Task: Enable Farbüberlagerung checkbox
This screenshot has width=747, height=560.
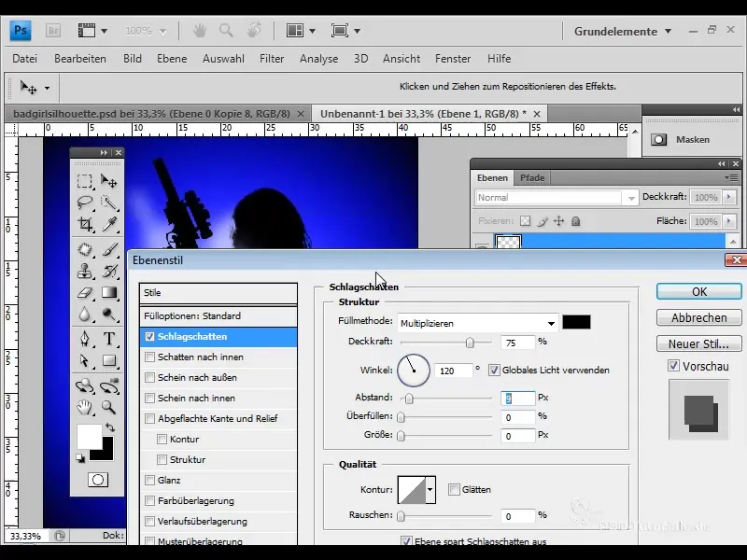Action: (x=149, y=500)
